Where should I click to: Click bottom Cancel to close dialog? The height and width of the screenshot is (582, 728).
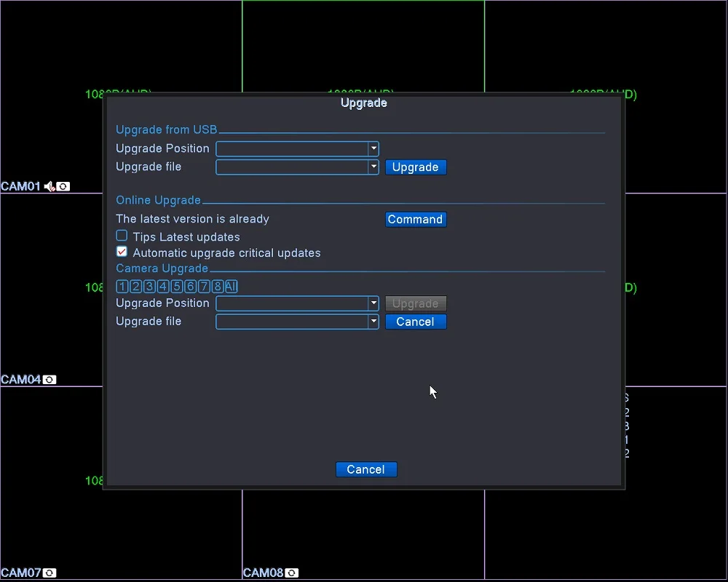(366, 469)
